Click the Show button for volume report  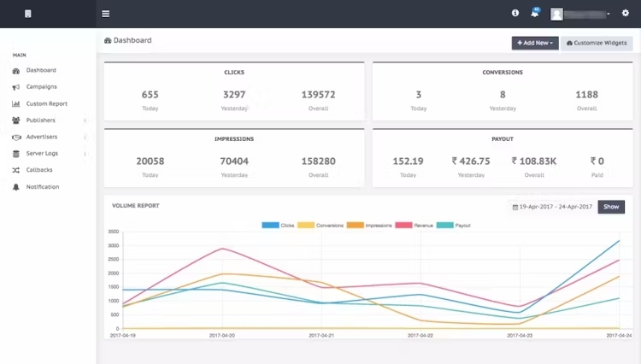(611, 207)
